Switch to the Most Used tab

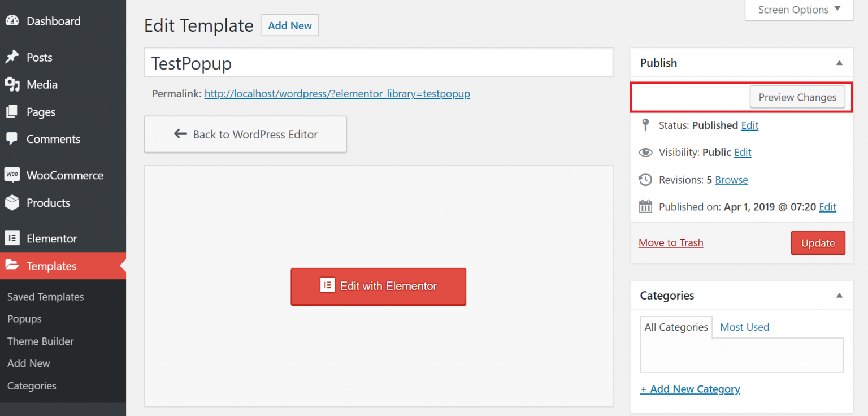click(744, 327)
